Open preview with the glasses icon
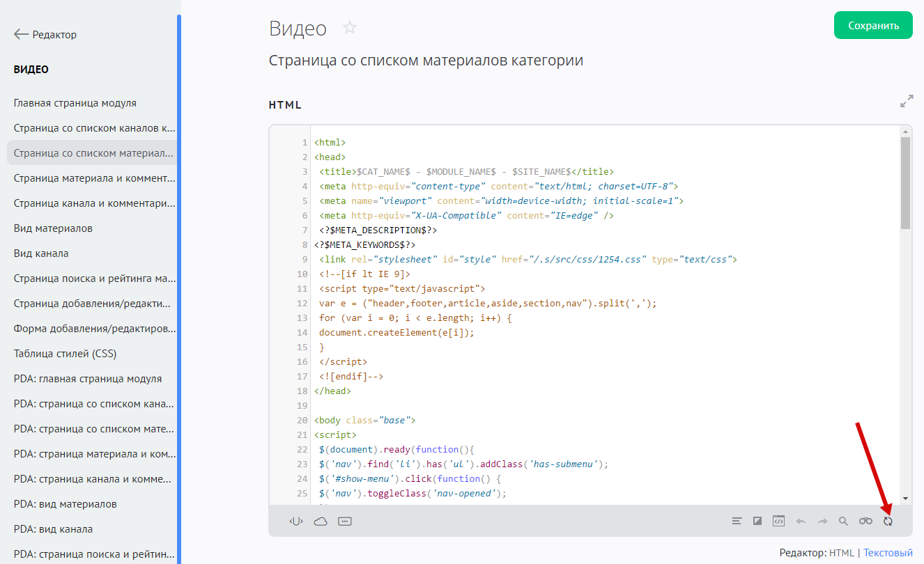The image size is (924, 564). [x=865, y=521]
